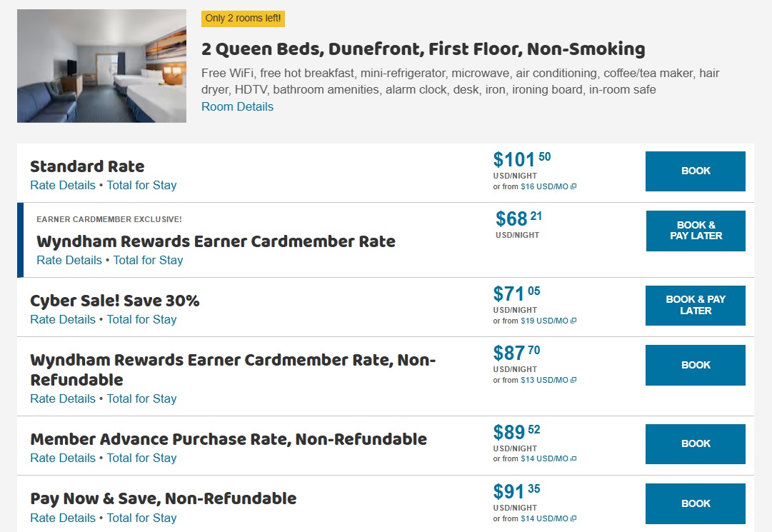Book the Pay Now & Save rate

tap(695, 503)
